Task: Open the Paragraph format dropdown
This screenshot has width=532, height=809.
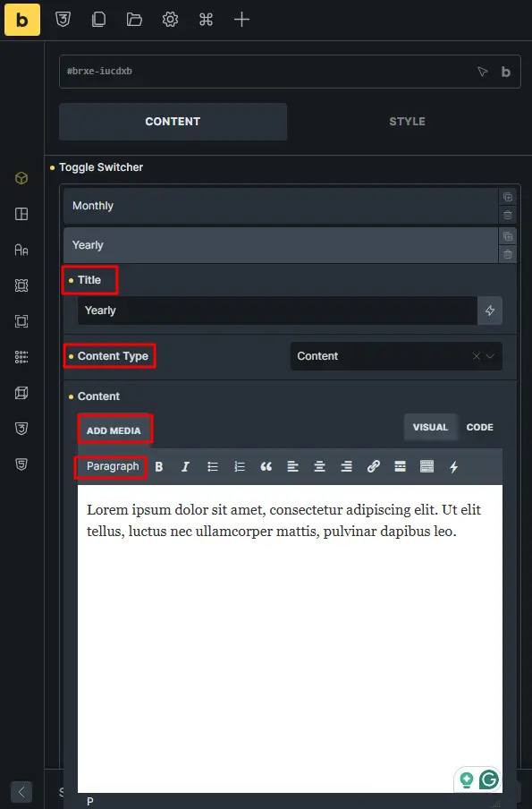Action: [113, 466]
